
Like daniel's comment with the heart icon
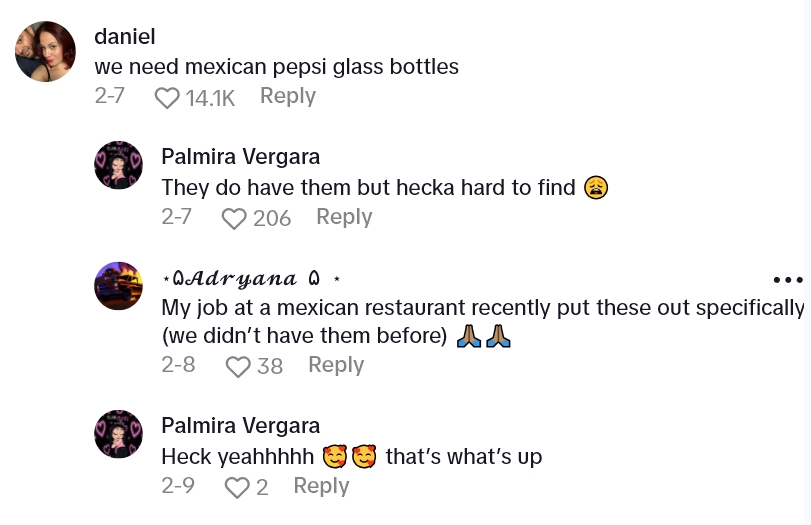[x=167, y=97]
